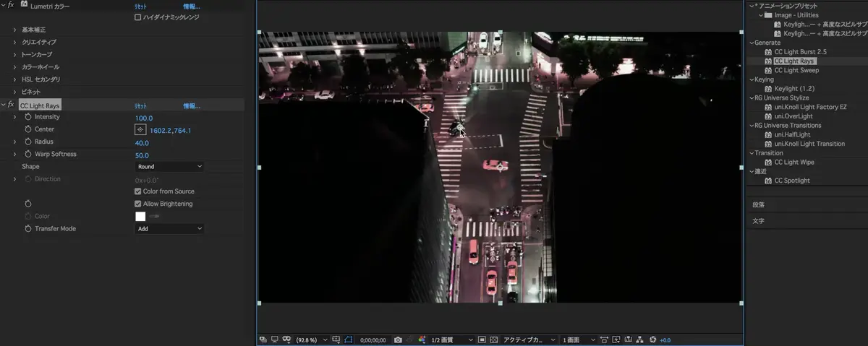Click the Center point picker crosshair icon
Viewport: 868px width, 346px height.
[x=140, y=130]
